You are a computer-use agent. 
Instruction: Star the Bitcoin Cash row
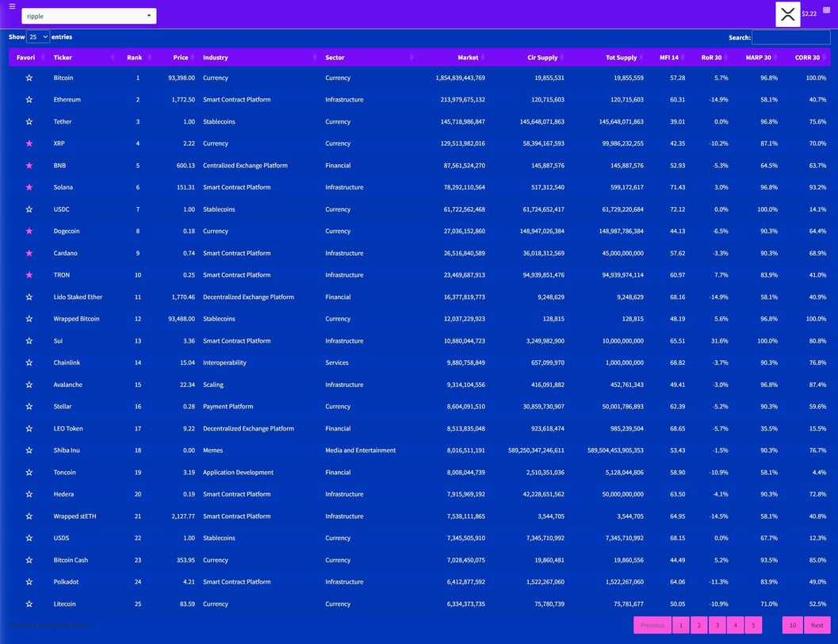[x=29, y=560]
